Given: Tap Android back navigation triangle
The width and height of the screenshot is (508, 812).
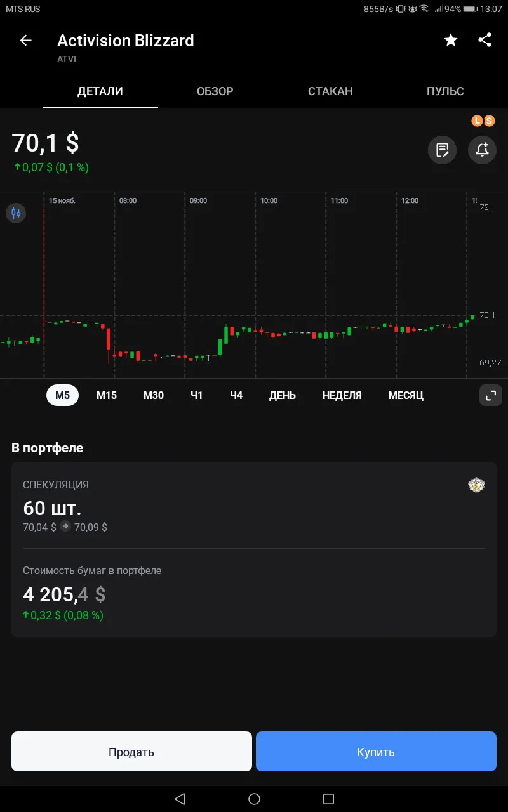Looking at the screenshot, I should tap(180, 799).
